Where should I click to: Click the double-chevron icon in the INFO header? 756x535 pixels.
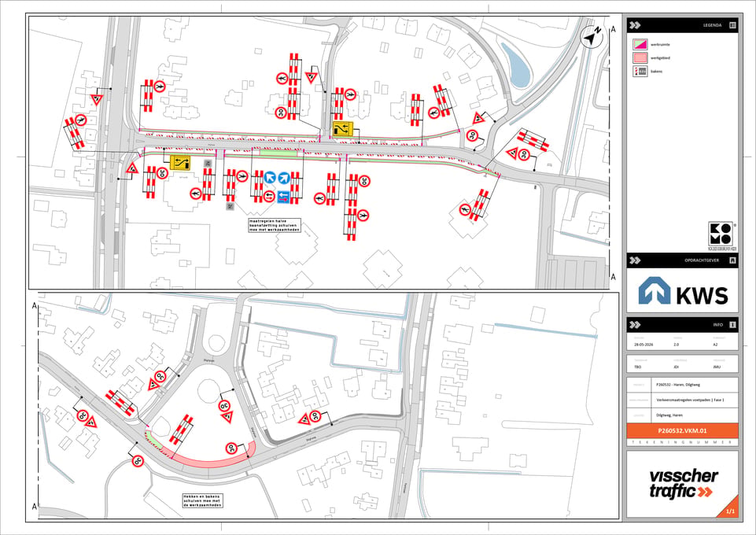coord(635,325)
